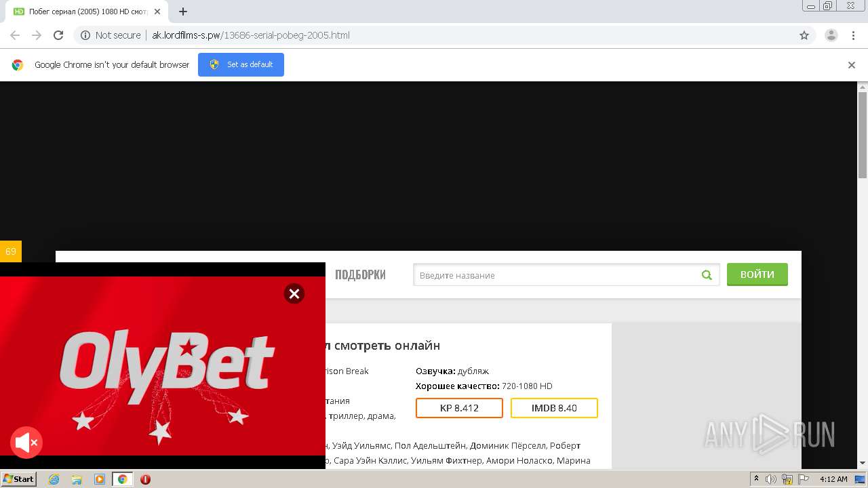Click the 4:12 AM taskbar clock

click(833, 479)
